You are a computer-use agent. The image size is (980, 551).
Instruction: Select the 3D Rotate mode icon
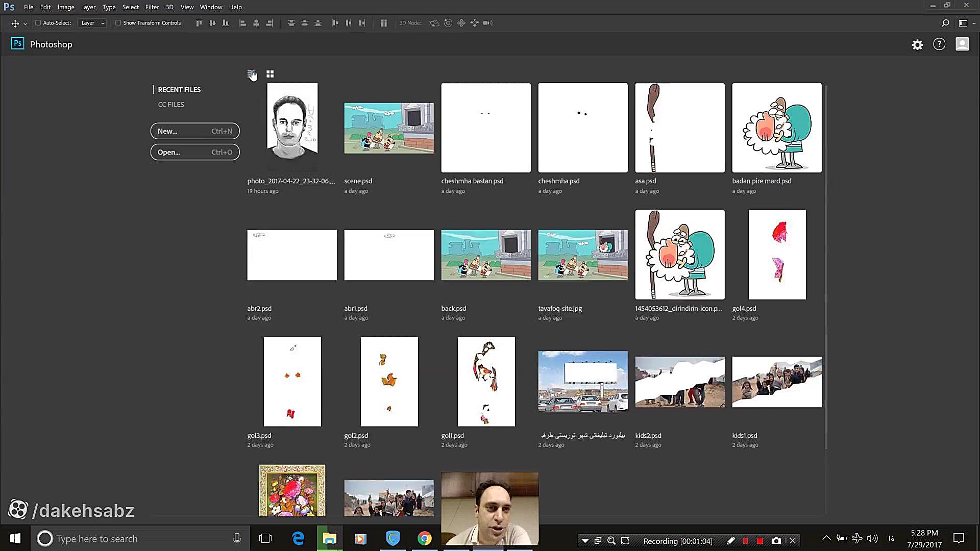pos(434,23)
